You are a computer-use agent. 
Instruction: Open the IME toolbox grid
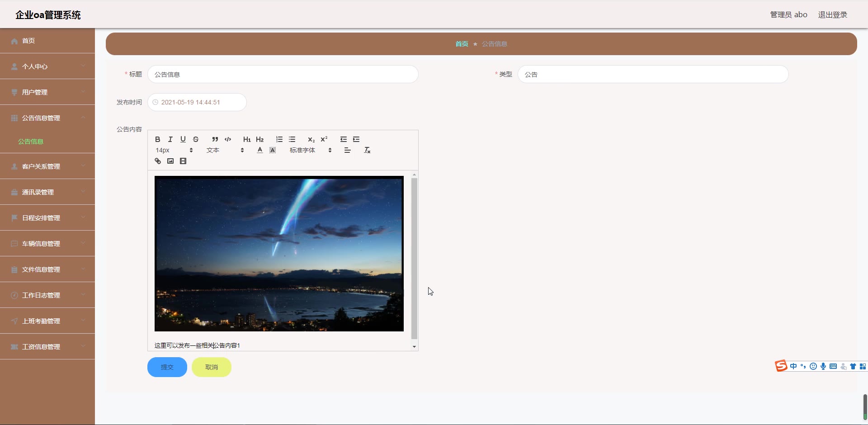point(863,366)
